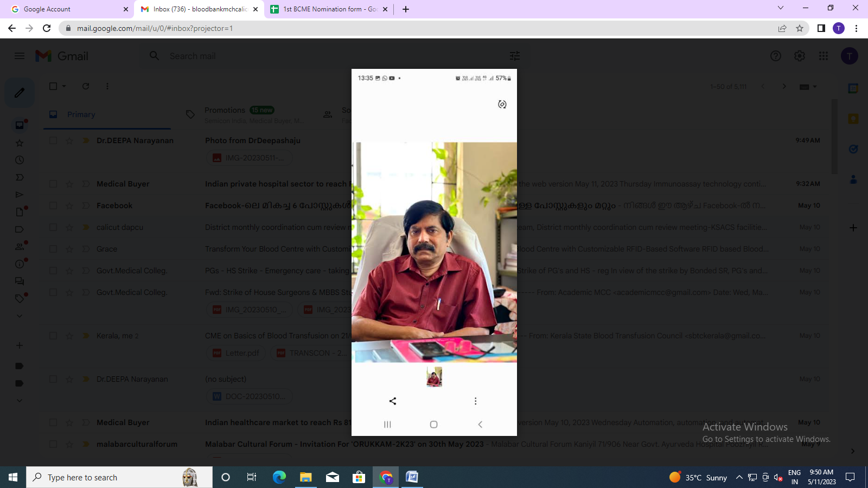This screenshot has height=488, width=868.
Task: Select checkbox for Grace email
Action: click(53, 249)
